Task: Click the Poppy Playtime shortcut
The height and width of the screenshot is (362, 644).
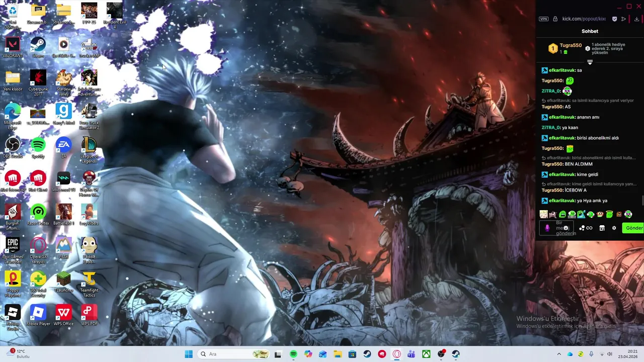Action: (x=13, y=284)
